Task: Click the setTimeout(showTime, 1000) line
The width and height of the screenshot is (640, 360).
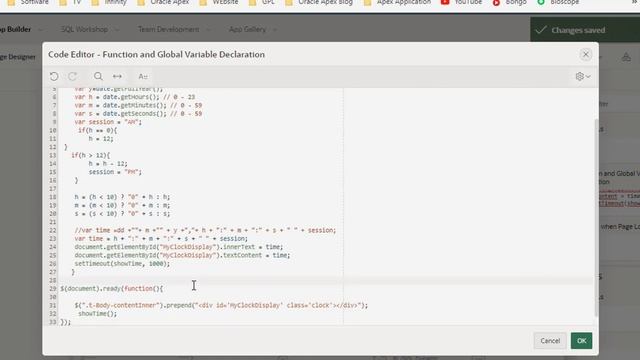Action: pyautogui.click(x=122, y=264)
